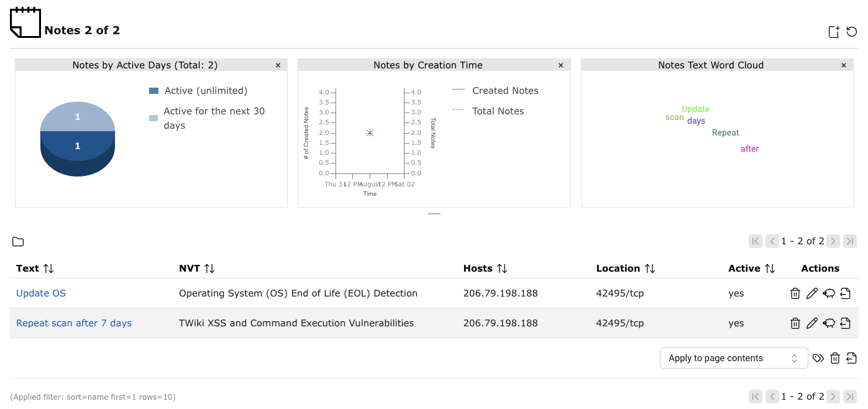Click the new note icon
The height and width of the screenshot is (409, 868).
pyautogui.click(x=834, y=32)
